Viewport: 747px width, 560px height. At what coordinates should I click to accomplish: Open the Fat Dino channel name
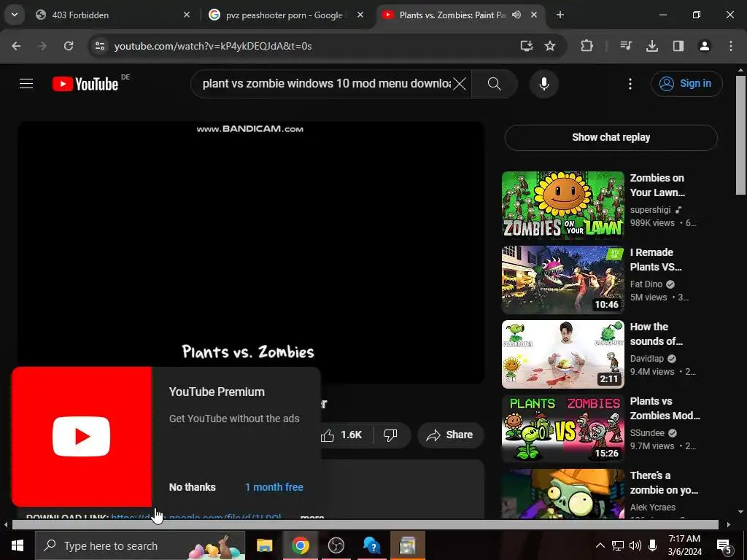tap(646, 284)
